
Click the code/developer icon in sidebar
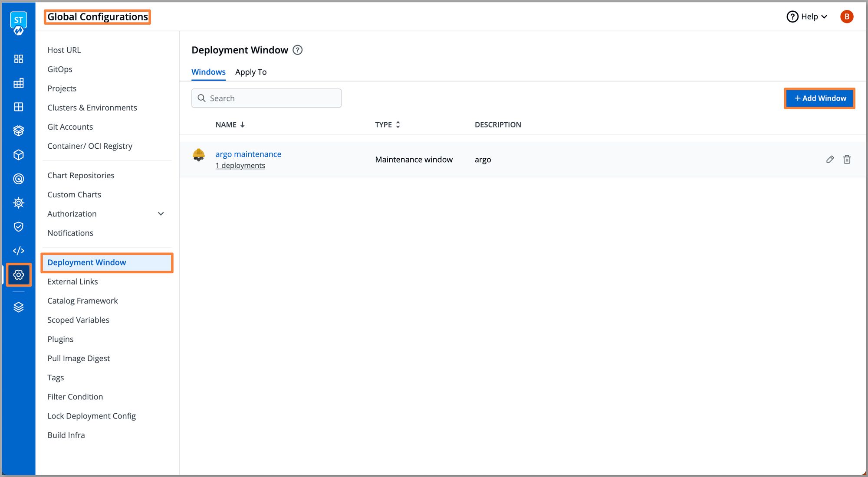click(18, 250)
